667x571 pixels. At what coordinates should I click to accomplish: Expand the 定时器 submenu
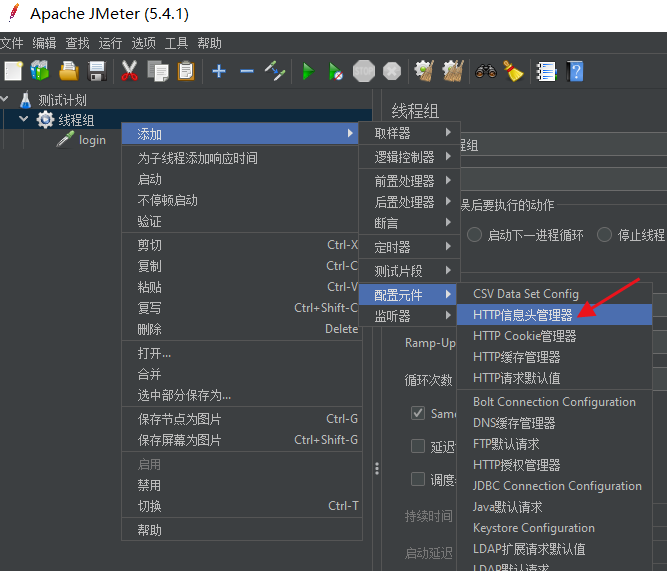[410, 247]
